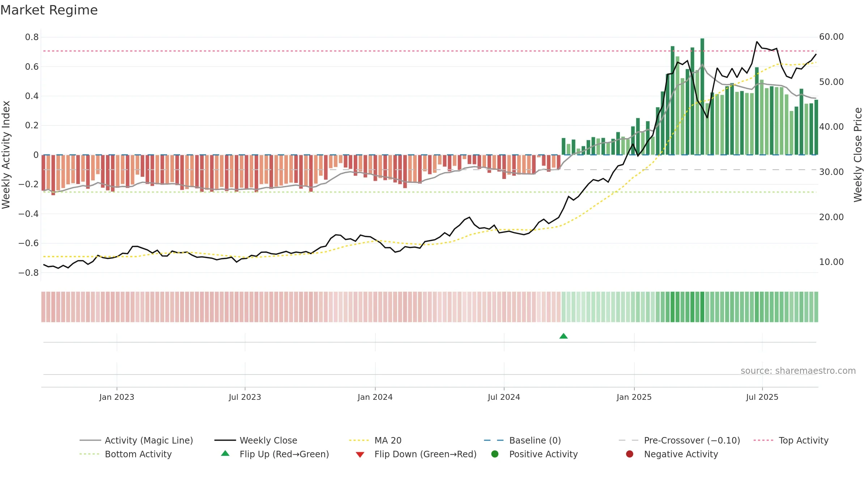
Task: Toggle the Bottom Activity legend entry
Action: [x=125, y=454]
